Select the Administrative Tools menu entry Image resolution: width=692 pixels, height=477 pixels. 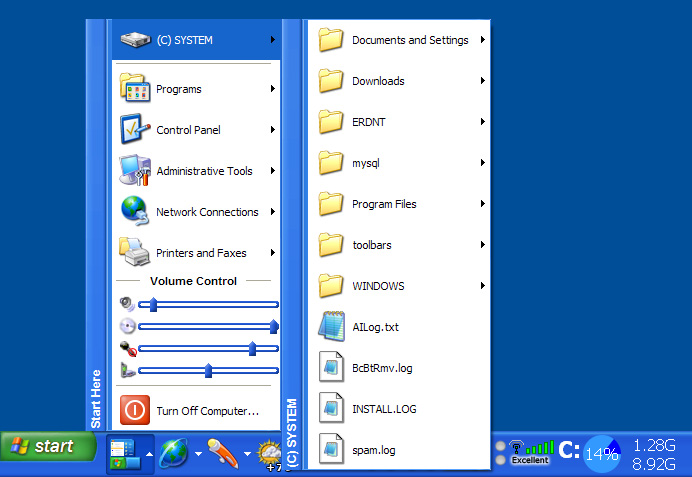(x=196, y=171)
